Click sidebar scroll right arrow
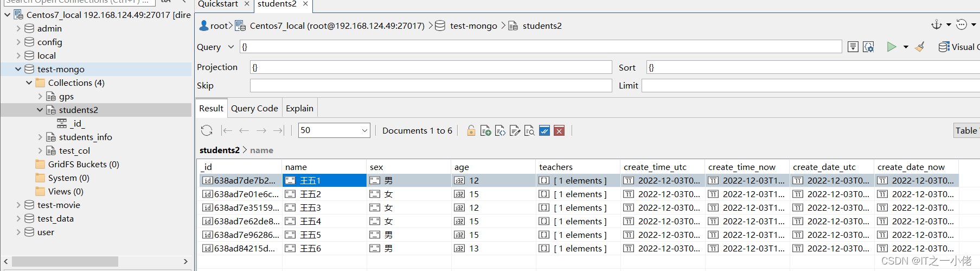This screenshot has height=271, width=980. pyautogui.click(x=185, y=261)
